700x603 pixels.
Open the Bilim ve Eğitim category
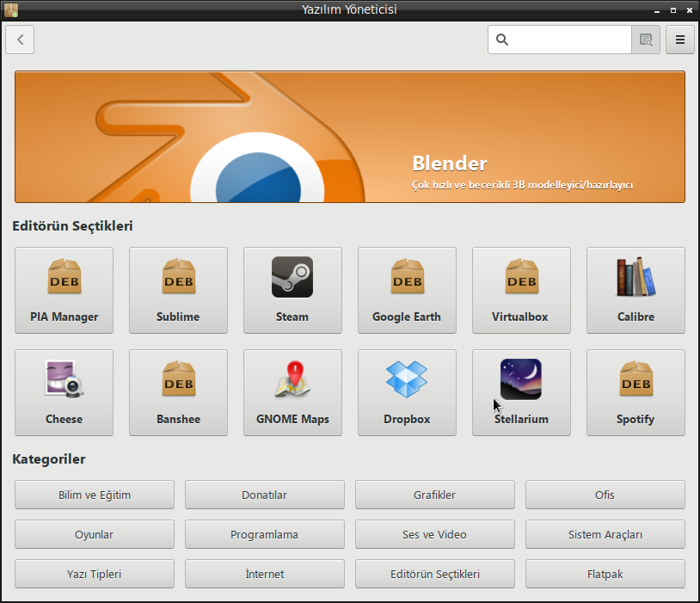coord(95,495)
